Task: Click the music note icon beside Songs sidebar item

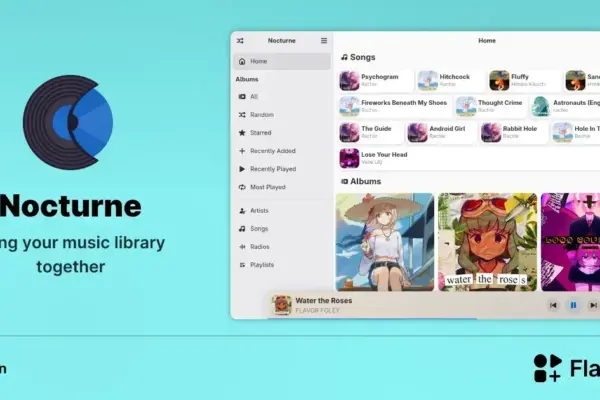Action: click(x=242, y=229)
